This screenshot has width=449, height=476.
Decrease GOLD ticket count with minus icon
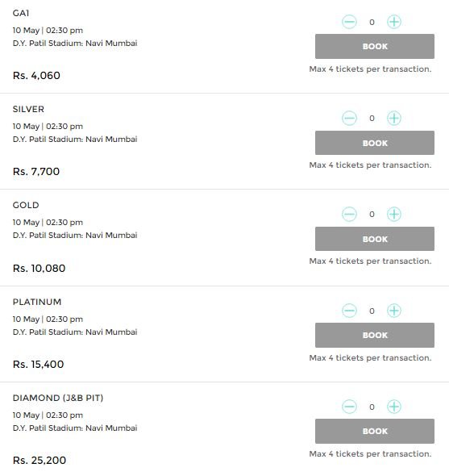(x=349, y=215)
